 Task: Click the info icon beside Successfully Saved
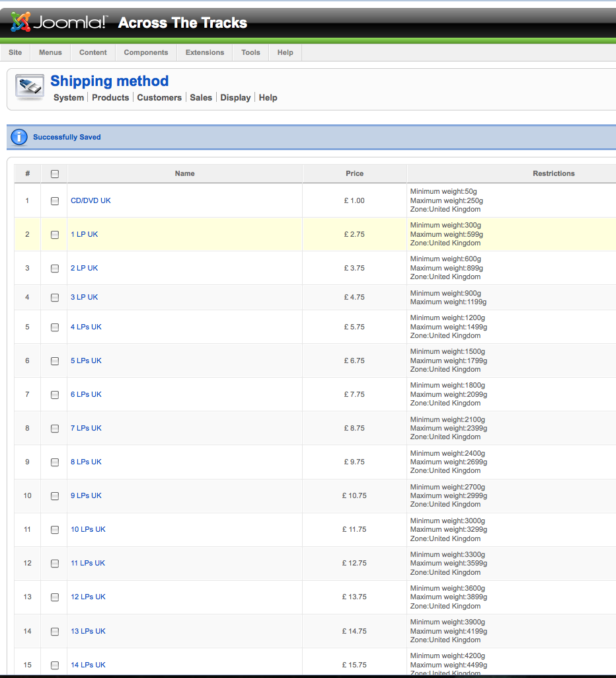(19, 137)
